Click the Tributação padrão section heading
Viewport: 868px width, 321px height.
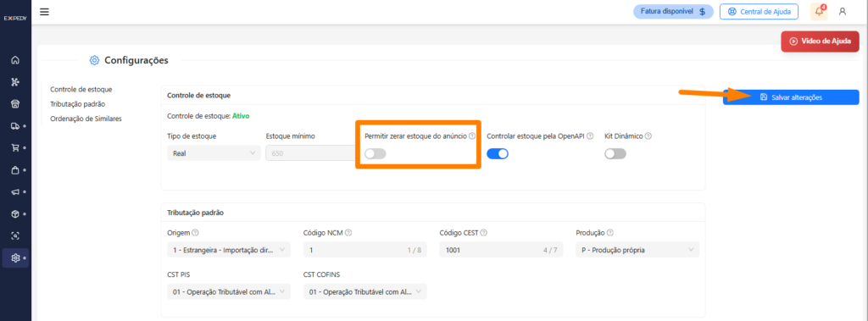(195, 213)
